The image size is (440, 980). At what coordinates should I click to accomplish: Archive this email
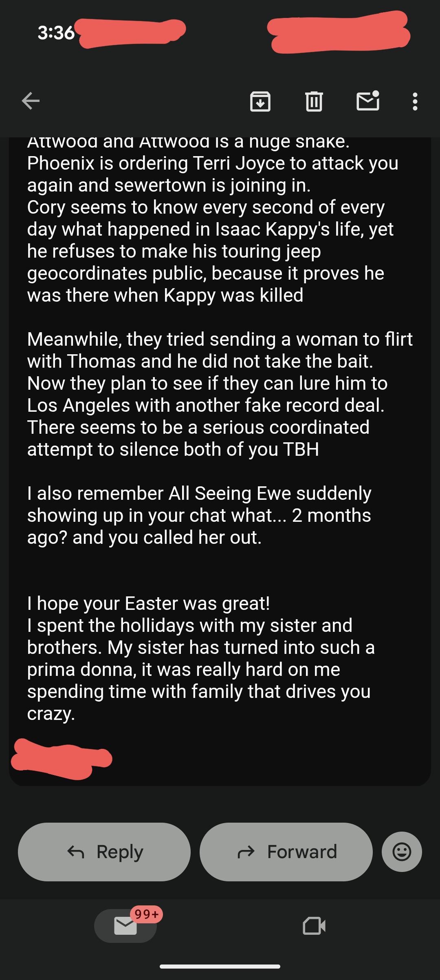[260, 101]
